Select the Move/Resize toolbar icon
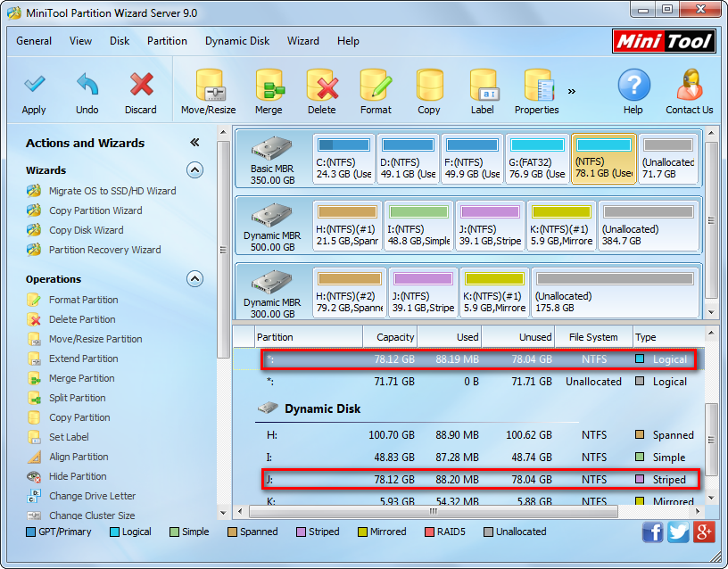Viewport: 728px width, 569px height. [x=210, y=85]
